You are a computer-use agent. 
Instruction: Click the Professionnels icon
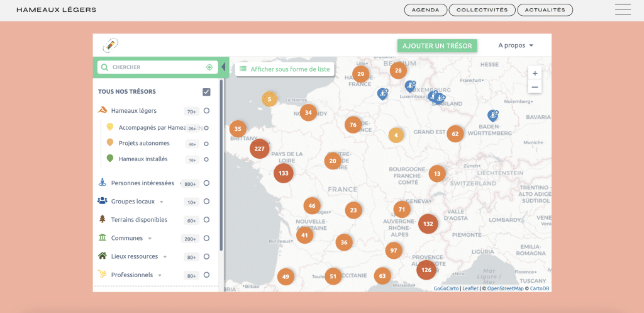pos(103,274)
